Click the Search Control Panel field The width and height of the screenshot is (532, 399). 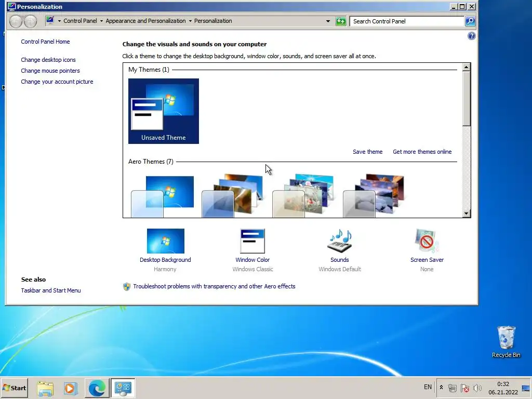click(407, 21)
